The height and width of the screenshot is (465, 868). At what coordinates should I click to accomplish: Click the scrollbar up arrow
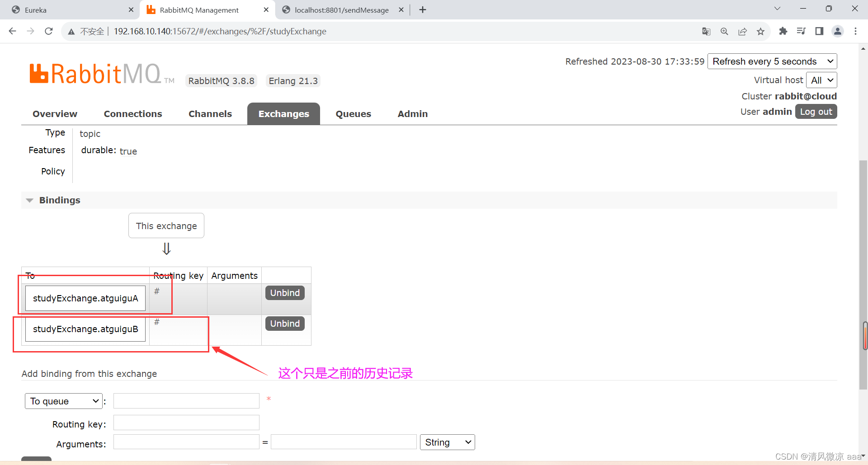(x=863, y=48)
